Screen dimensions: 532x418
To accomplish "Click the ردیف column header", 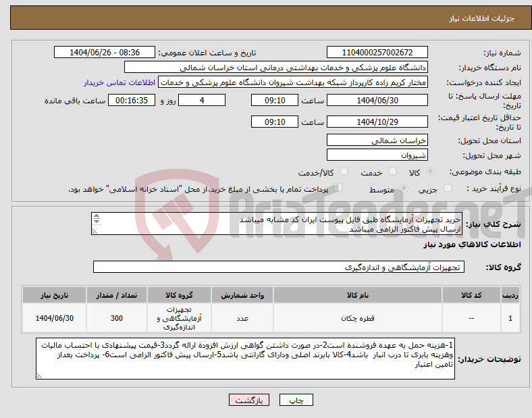I will [510, 295].
